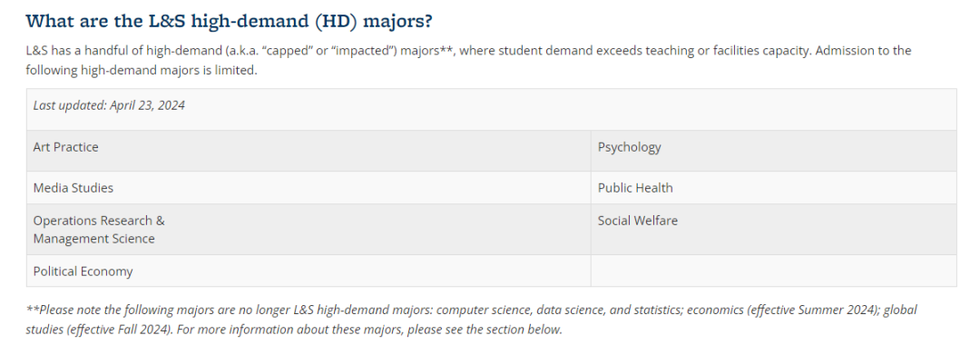This screenshot has height=355, width=980.
Task: Click the Media Studies major entry
Action: click(x=73, y=188)
